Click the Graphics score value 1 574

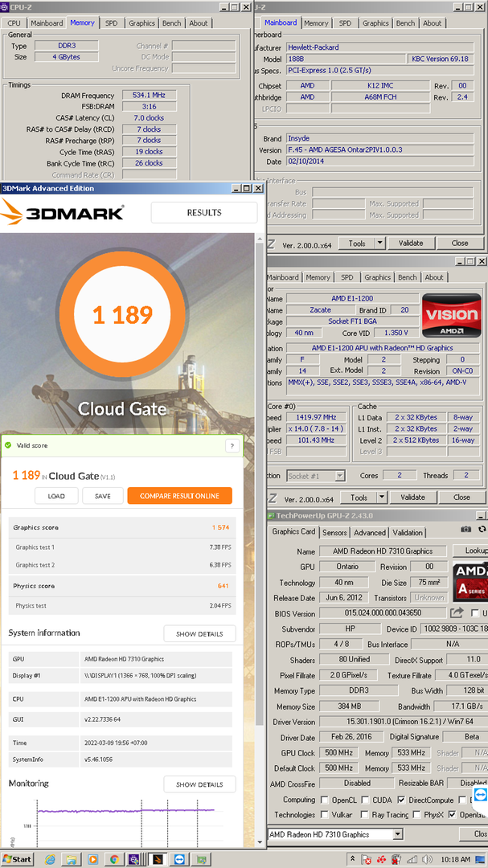[x=220, y=527]
